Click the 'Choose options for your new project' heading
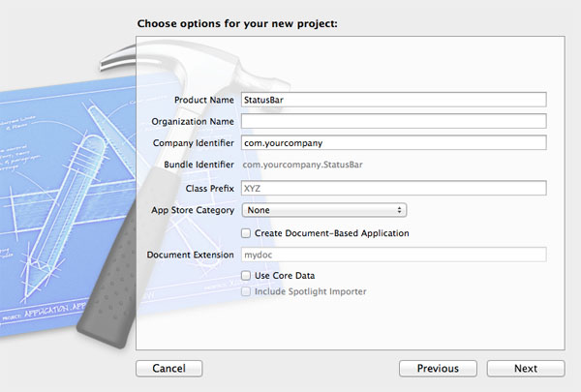The width and height of the screenshot is (581, 392). coord(237,22)
